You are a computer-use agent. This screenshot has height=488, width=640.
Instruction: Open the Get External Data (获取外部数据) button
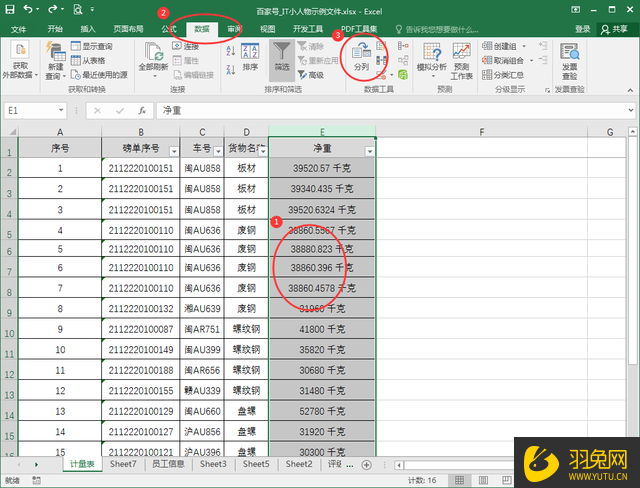(x=20, y=60)
